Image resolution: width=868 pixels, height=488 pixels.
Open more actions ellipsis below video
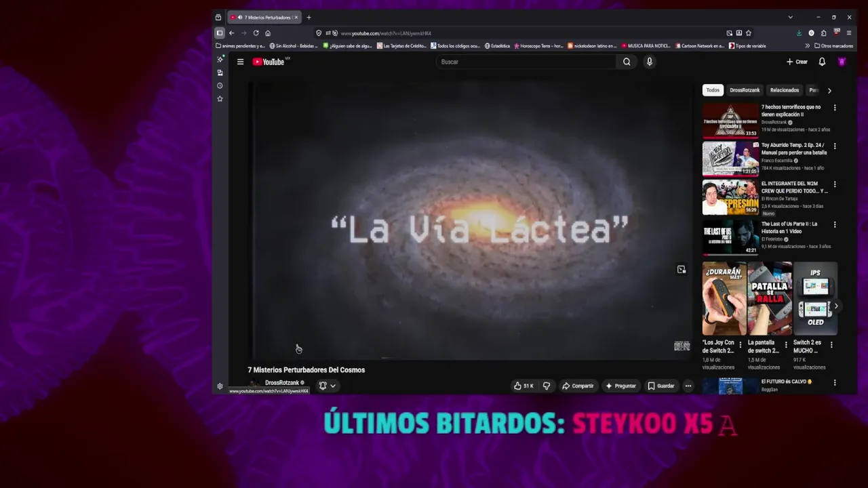click(x=688, y=386)
